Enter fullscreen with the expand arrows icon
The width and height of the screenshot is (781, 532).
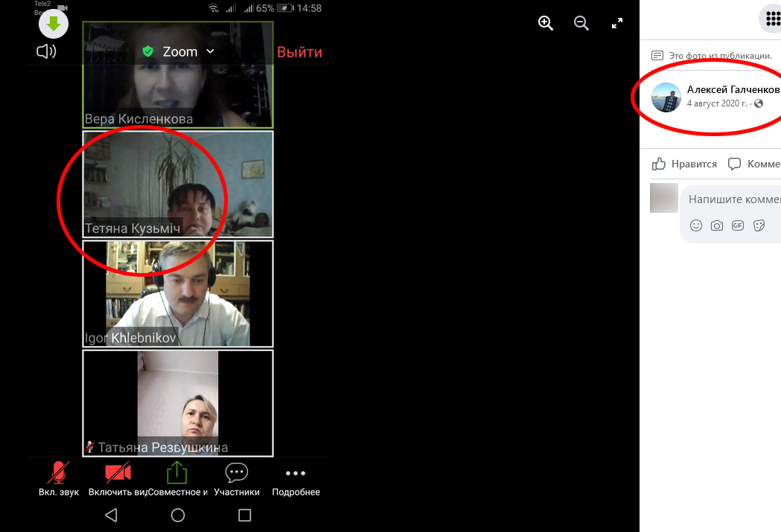tap(617, 23)
